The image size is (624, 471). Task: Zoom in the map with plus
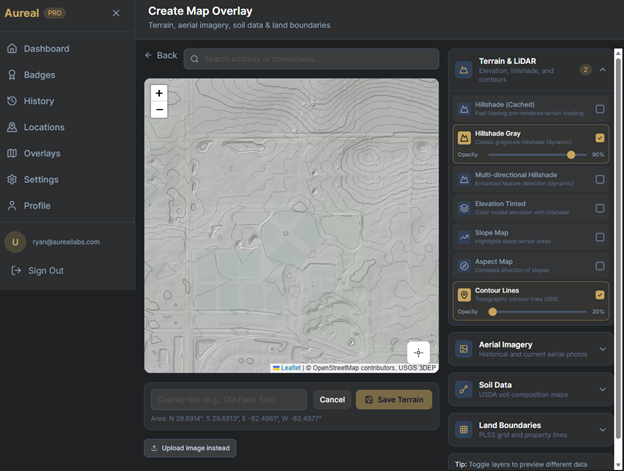point(159,93)
